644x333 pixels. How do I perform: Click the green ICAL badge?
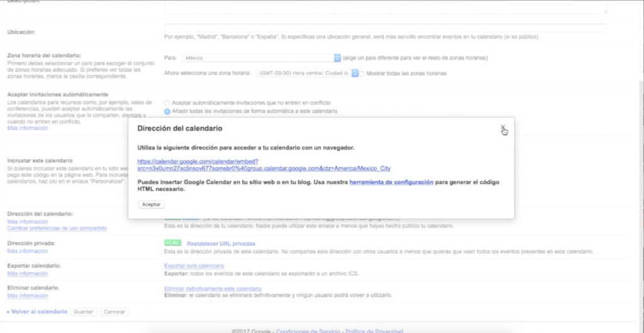(172, 243)
